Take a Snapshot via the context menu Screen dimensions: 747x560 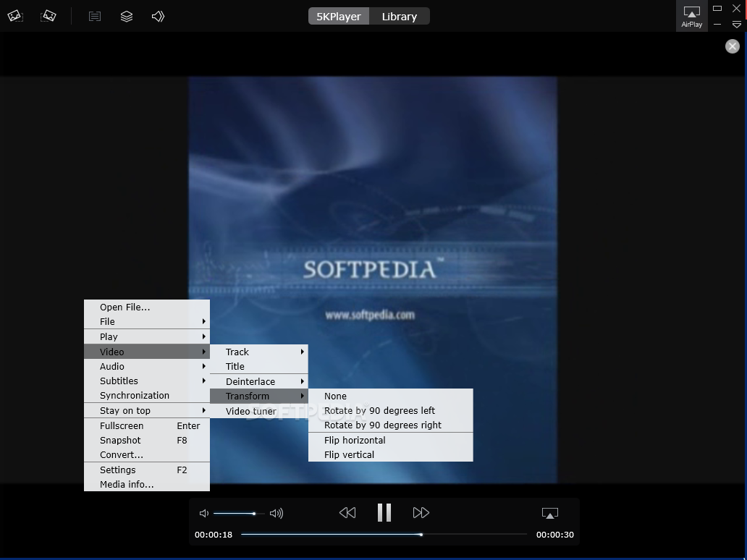tap(147, 440)
